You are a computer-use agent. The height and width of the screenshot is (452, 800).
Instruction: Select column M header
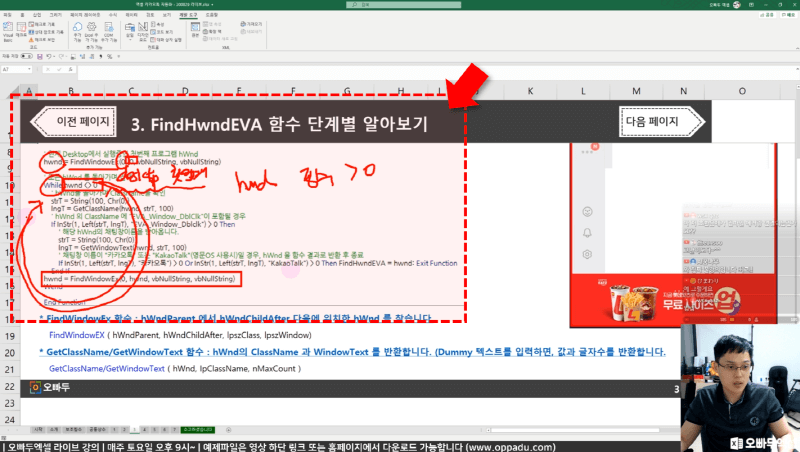(x=636, y=91)
